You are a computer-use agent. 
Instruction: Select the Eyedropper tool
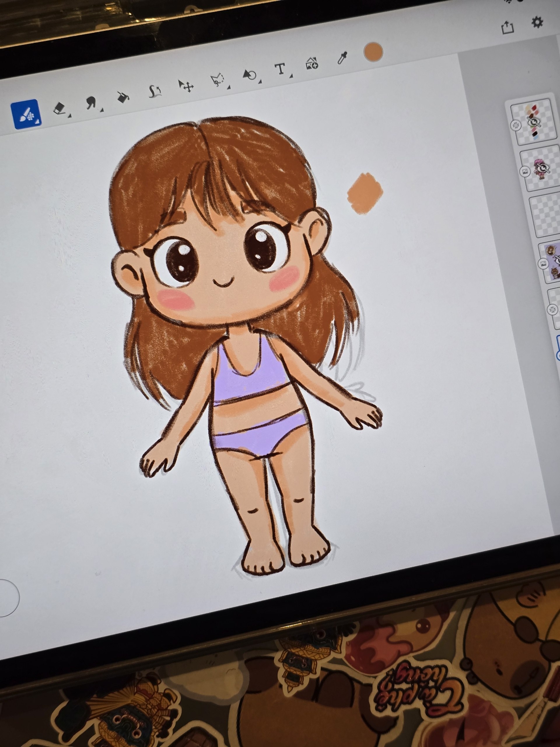pos(343,58)
